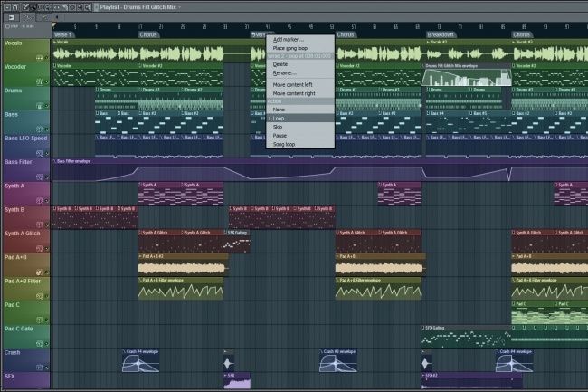Click the left arrow beside the clip tabs
The width and height of the screenshot is (588, 392).
point(57,17)
